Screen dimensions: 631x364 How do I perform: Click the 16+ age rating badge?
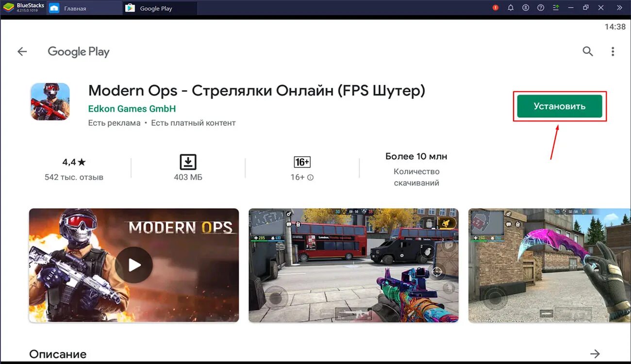tap(302, 162)
